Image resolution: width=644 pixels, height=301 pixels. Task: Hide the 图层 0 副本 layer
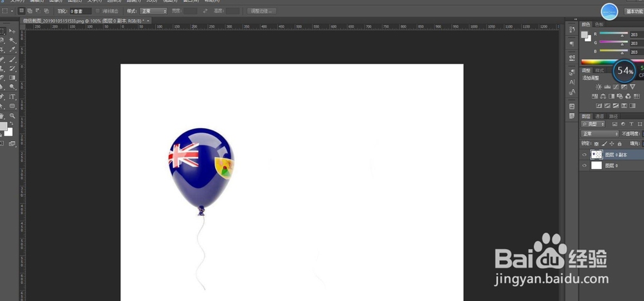tap(585, 154)
